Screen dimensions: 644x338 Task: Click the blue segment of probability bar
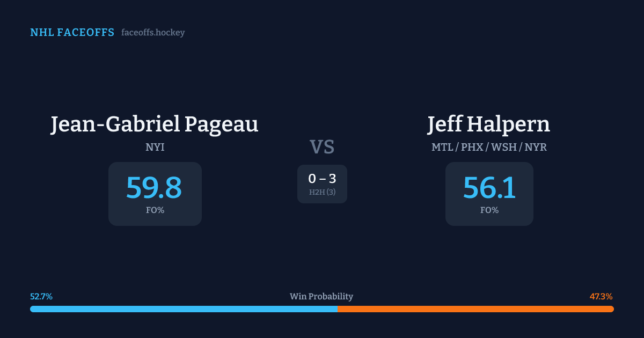pyautogui.click(x=184, y=309)
